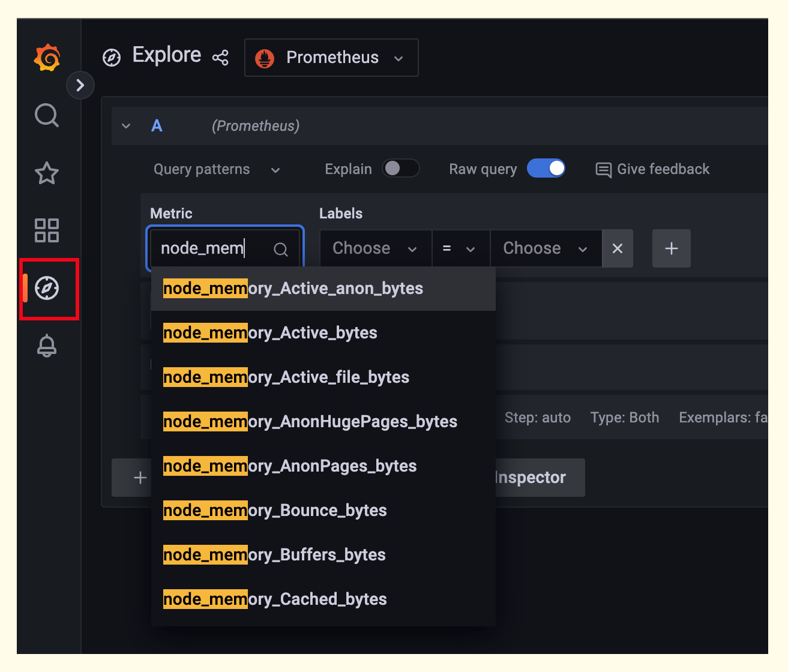Select node_memory_AnonPages_bytes suggestion
Screen dimensions: 788x672
tap(323, 466)
